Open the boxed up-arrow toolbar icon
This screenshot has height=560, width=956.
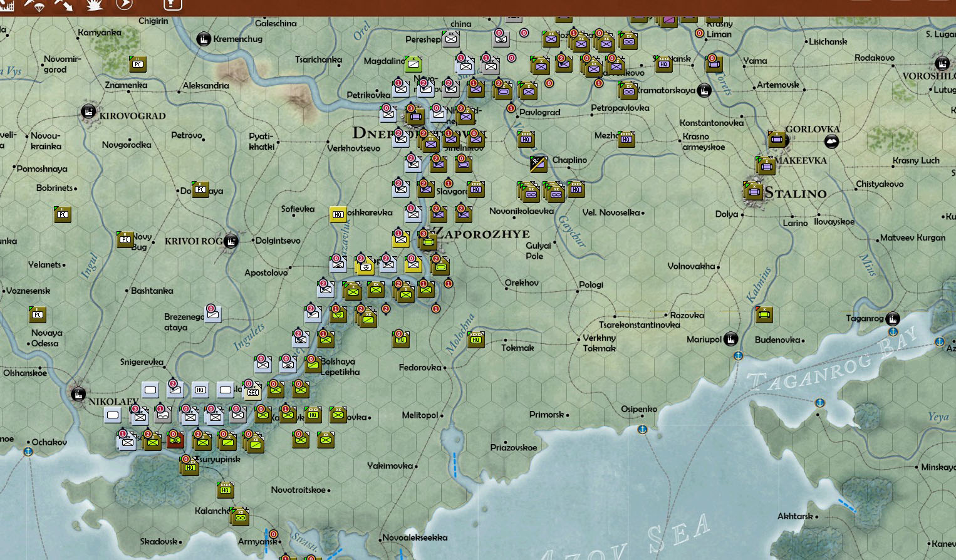pyautogui.click(x=172, y=4)
